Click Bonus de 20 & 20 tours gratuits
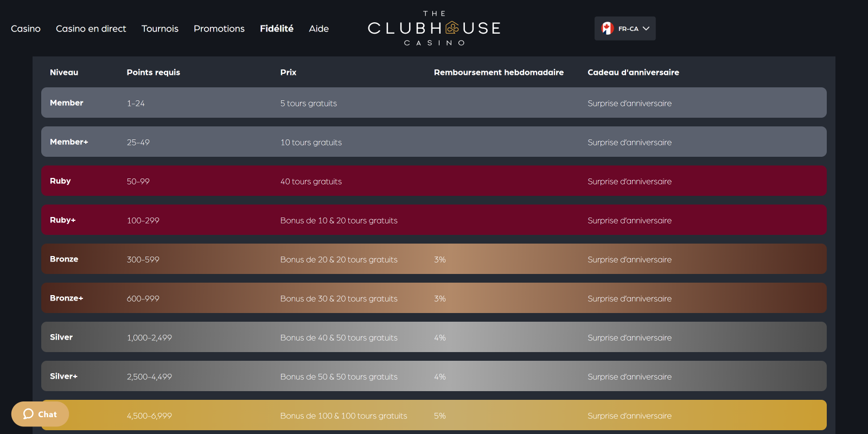The height and width of the screenshot is (434, 868). (x=339, y=259)
